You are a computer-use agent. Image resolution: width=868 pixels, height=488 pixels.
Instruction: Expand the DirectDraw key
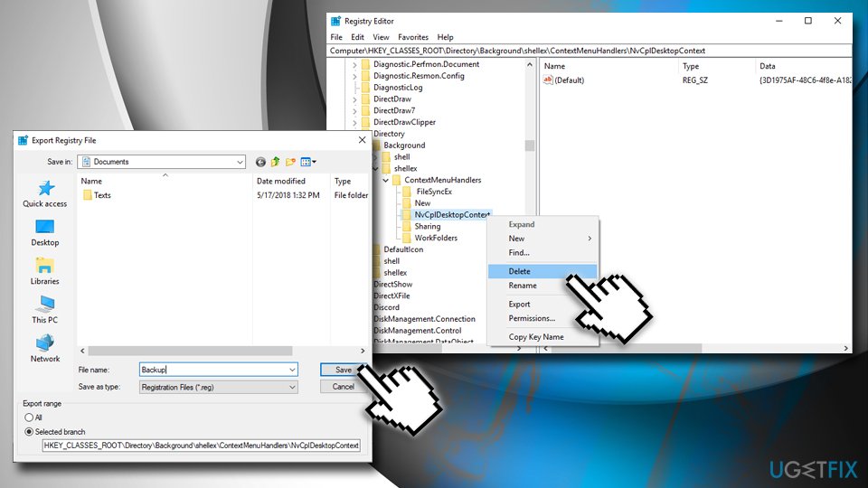354,99
